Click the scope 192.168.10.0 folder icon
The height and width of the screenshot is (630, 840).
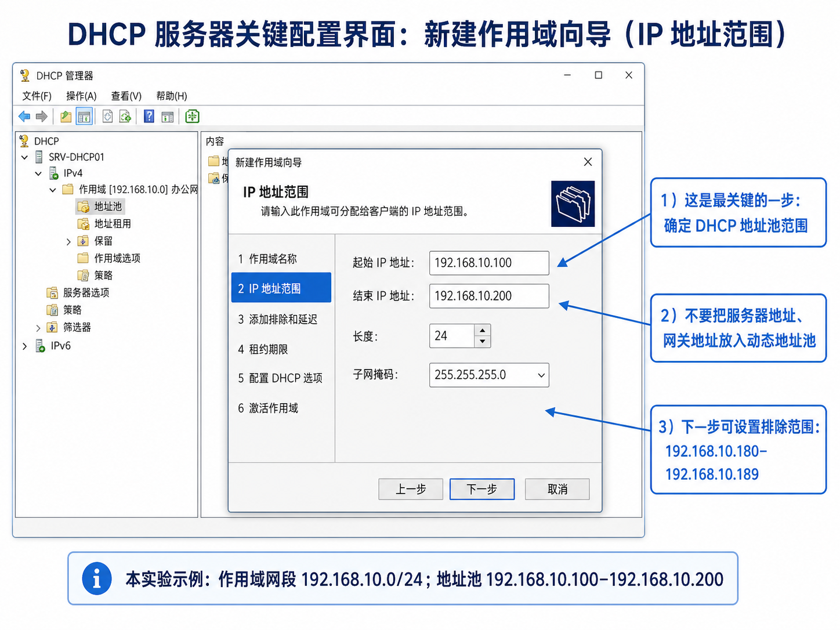point(68,189)
